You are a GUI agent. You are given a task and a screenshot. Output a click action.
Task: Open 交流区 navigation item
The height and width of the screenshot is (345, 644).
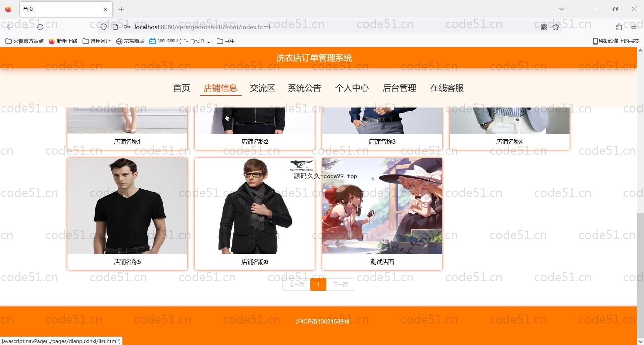262,88
